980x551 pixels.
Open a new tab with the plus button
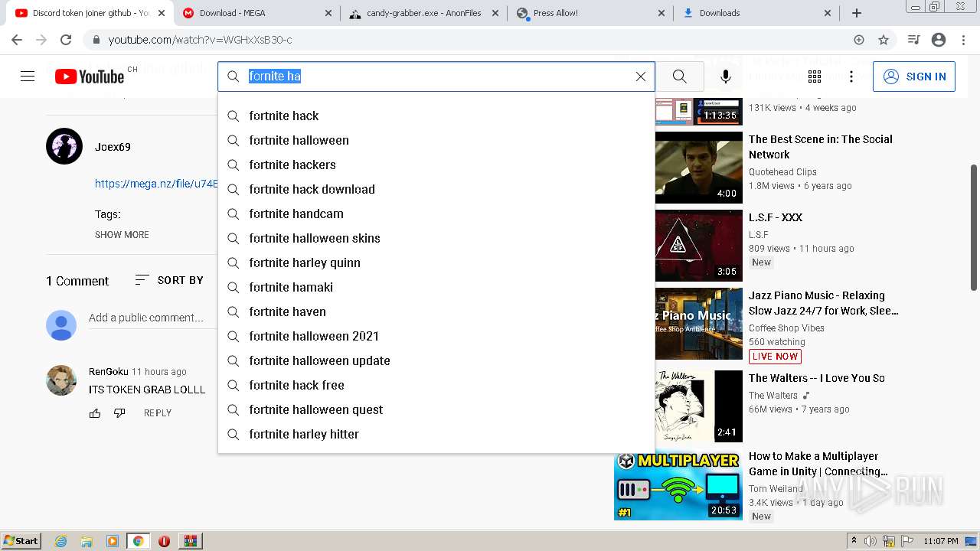(x=857, y=13)
